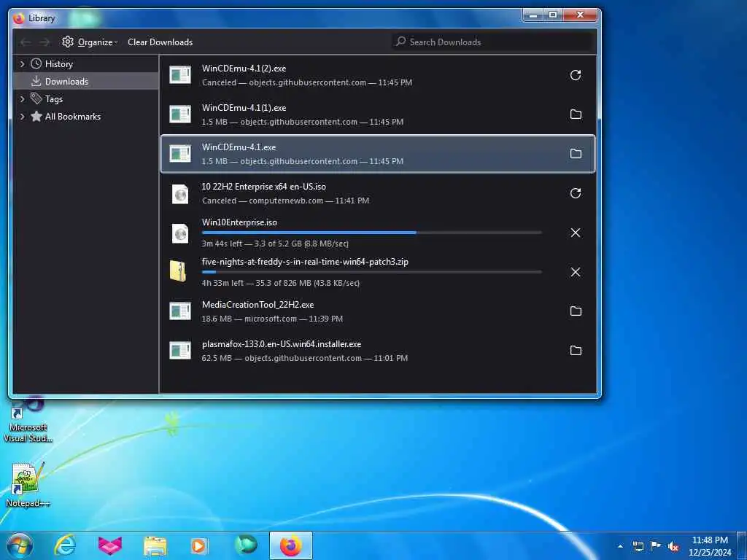Click the 10 22H2 Enterprise disc image icon
747x560 pixels.
pyautogui.click(x=180, y=194)
